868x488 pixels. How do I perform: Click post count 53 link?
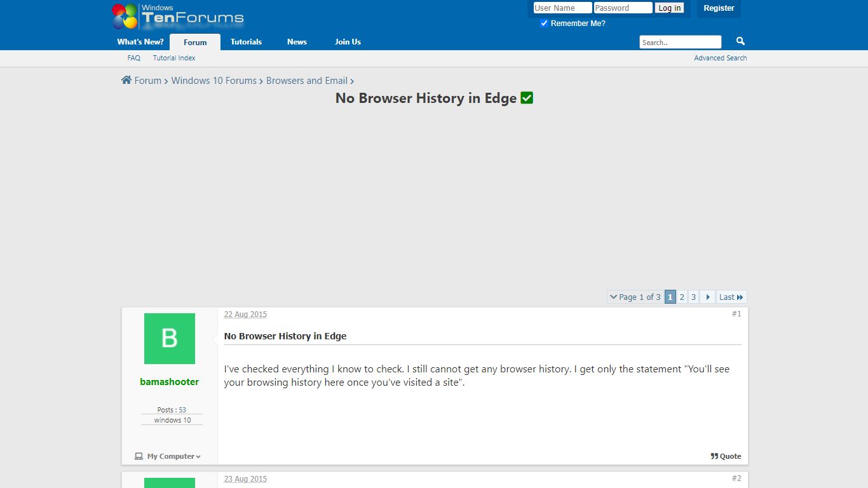click(182, 410)
